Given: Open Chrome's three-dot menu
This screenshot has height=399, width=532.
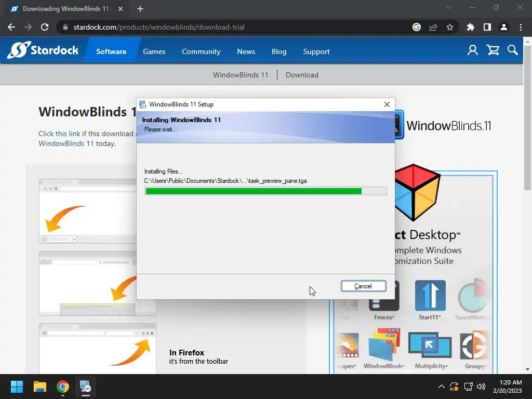Looking at the screenshot, I should point(521,27).
